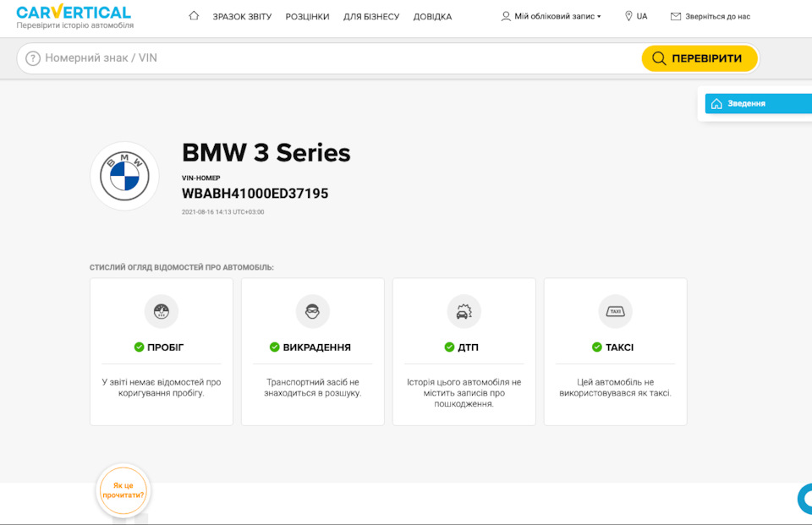Image resolution: width=812 pixels, height=525 pixels.
Task: Select the UA region option
Action: click(x=642, y=16)
